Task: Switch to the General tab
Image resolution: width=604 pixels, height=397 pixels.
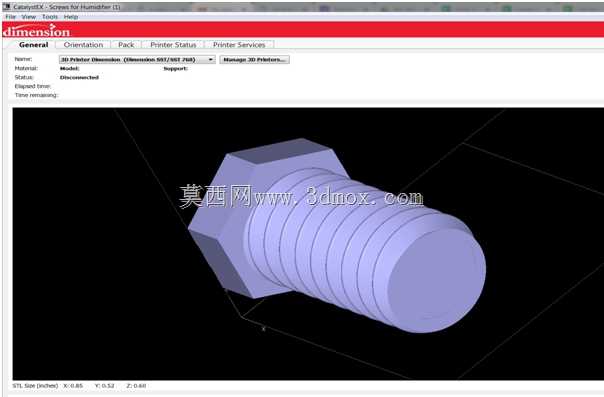Action: click(x=34, y=45)
